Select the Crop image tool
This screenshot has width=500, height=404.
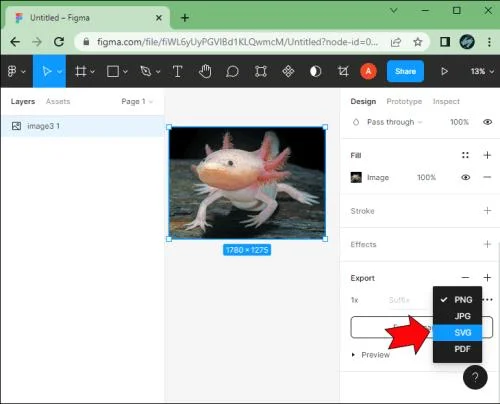[x=343, y=71]
